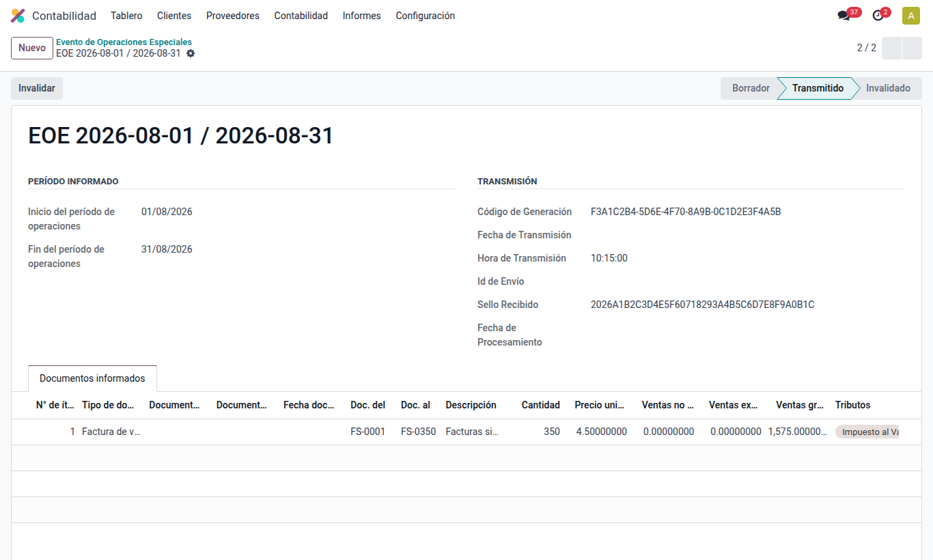The width and height of the screenshot is (933, 560).
Task: Sort by the Doc. del column header
Action: coord(368,405)
